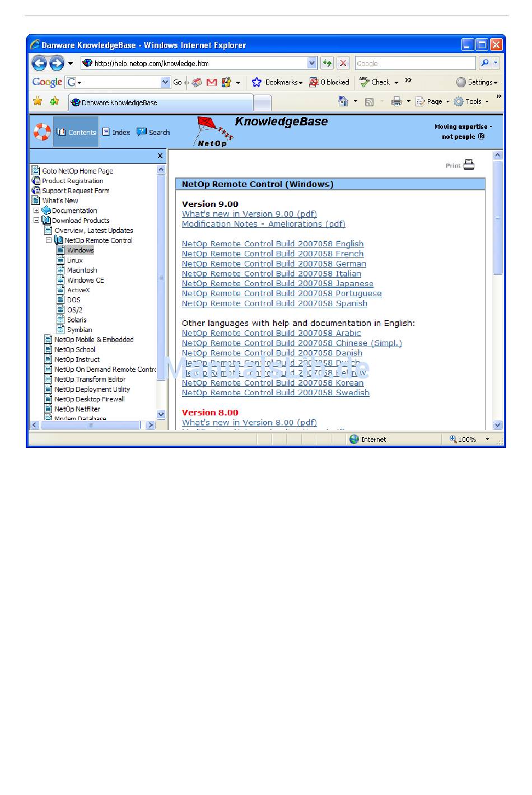Viewport: 532px width, 795px height.
Task: Collapse the NetOp Remote Control tree node
Action: 48,240
